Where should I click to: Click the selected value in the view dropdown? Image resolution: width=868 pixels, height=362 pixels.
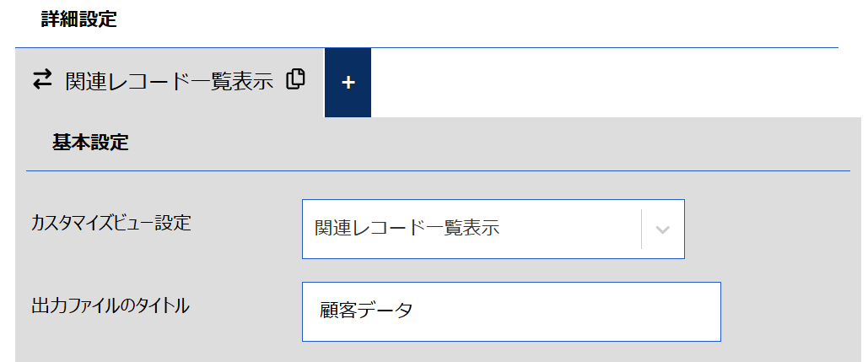(x=407, y=229)
